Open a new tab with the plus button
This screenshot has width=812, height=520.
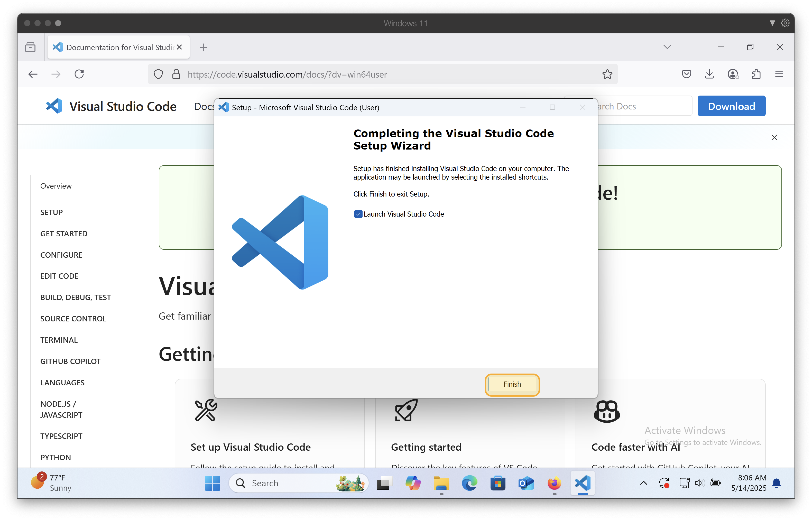click(203, 47)
